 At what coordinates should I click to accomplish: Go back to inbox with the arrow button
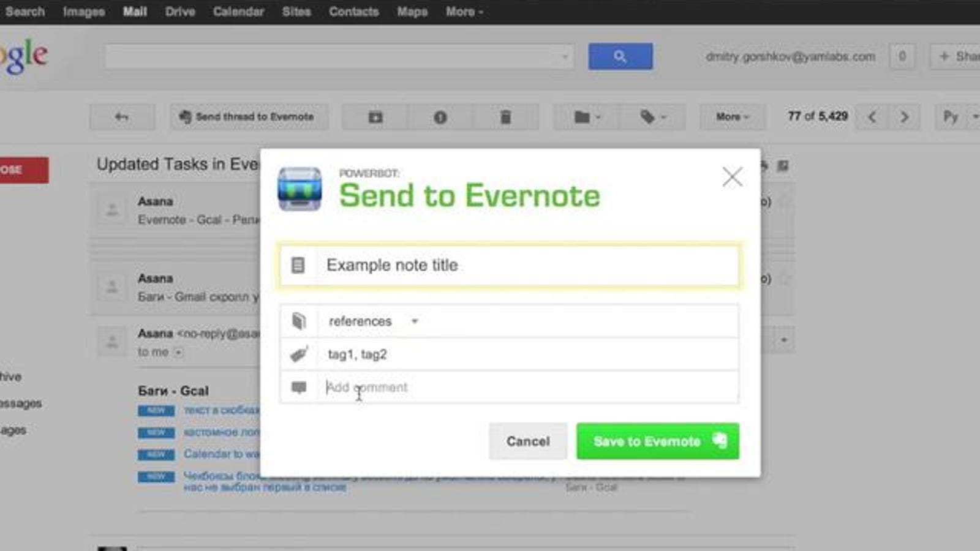point(122,117)
